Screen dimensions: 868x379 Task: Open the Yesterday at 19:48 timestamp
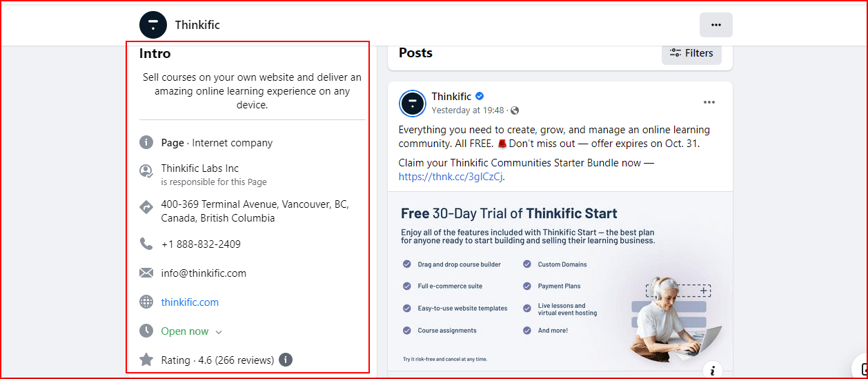click(x=468, y=110)
